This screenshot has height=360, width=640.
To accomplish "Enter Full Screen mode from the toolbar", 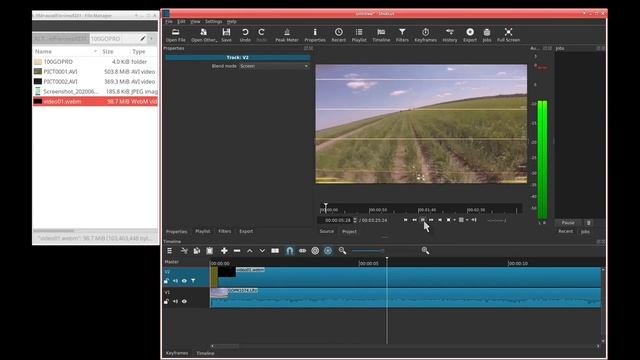I will [x=508, y=35].
